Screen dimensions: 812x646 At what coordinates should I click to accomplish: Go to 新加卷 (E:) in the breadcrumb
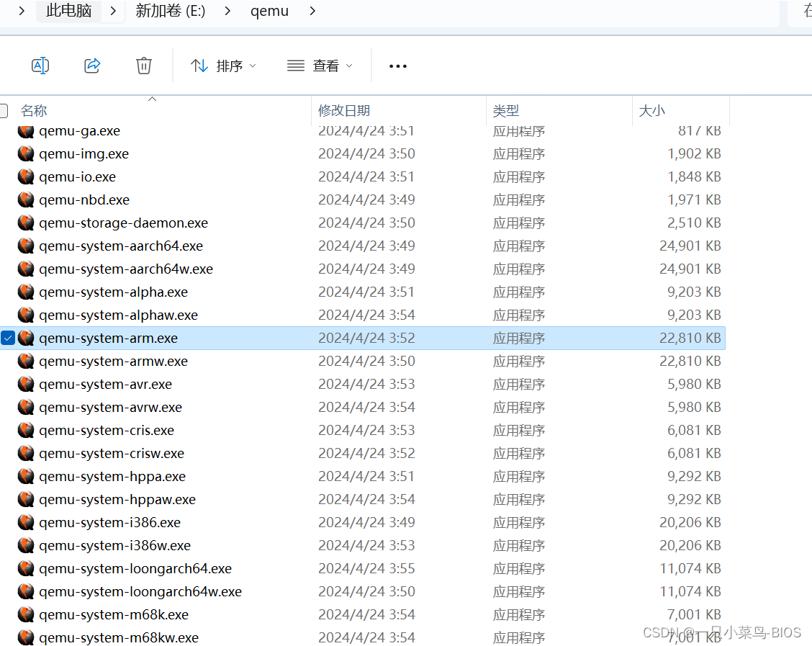[171, 11]
